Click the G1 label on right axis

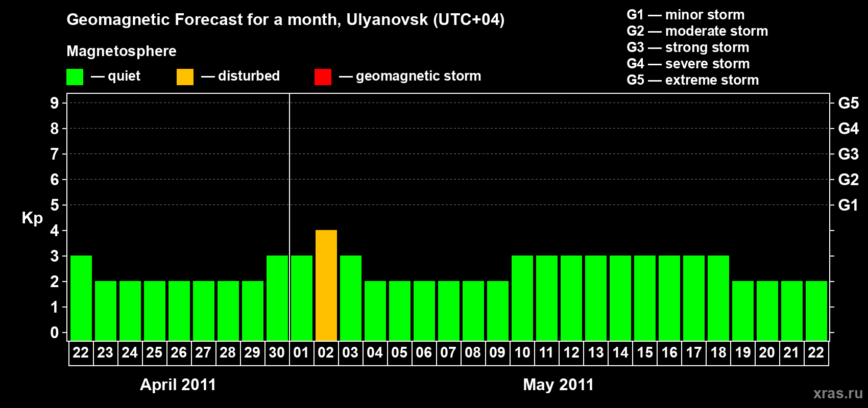pyautogui.click(x=849, y=205)
